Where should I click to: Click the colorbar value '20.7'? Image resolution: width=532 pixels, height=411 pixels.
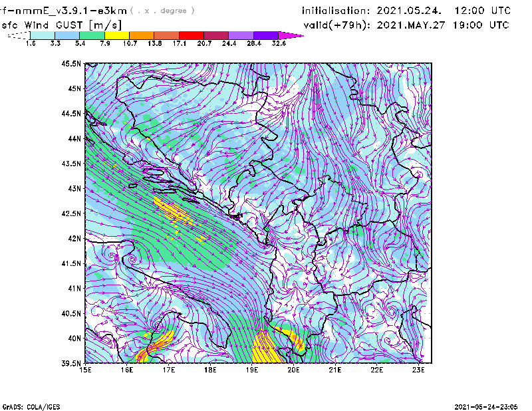204,43
